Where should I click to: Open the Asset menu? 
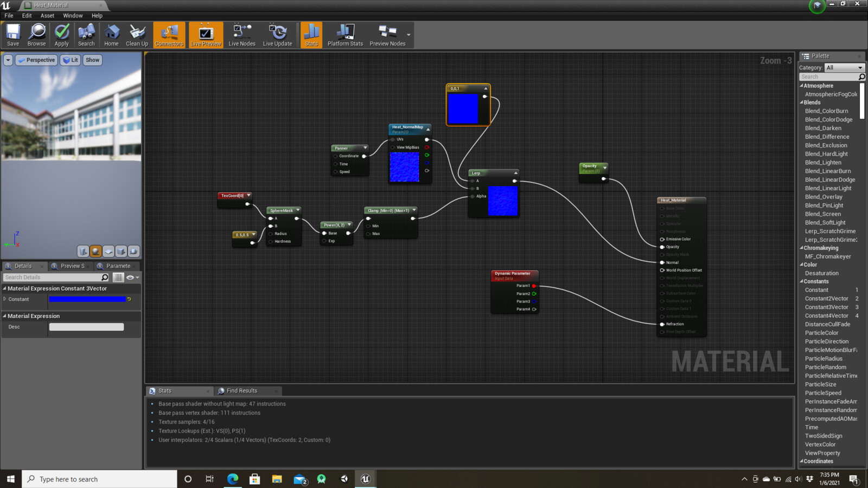47,16
